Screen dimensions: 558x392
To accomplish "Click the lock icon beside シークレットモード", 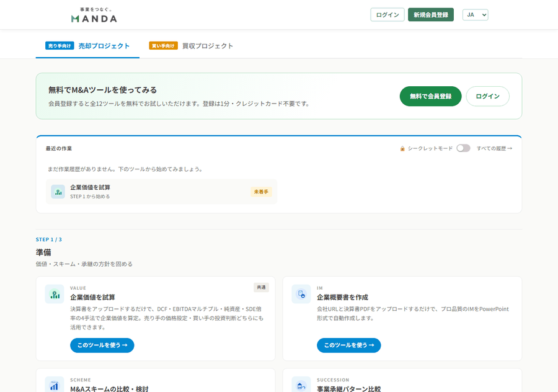I will click(x=402, y=148).
